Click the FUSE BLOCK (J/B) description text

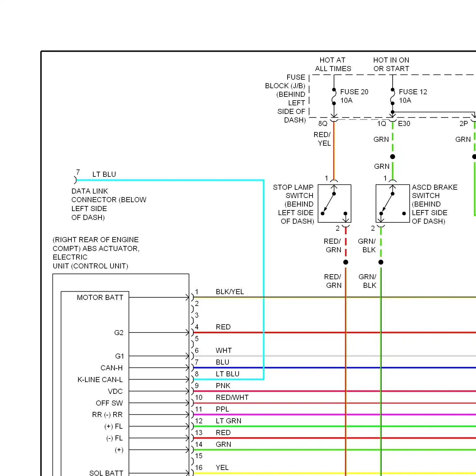point(286,99)
